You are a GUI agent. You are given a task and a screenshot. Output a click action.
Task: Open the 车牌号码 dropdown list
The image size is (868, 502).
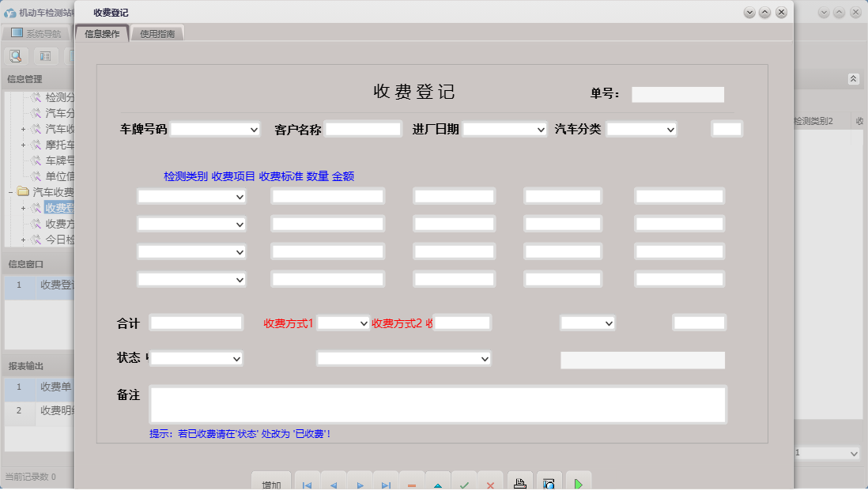pos(253,128)
